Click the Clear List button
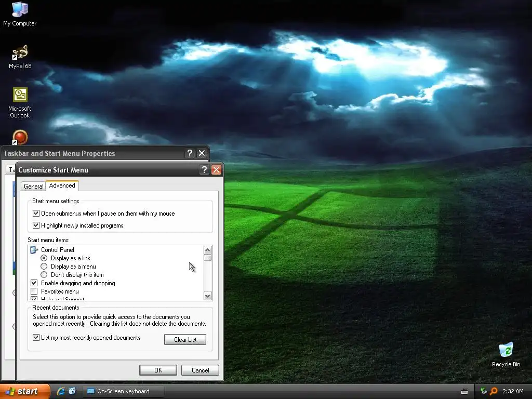 pos(185,340)
